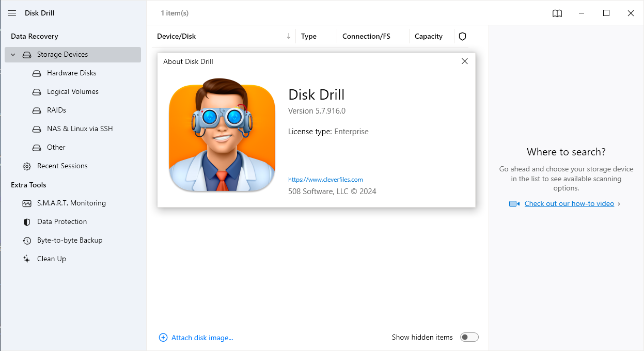644x351 pixels.
Task: Click the shield column header icon
Action: coord(463,37)
